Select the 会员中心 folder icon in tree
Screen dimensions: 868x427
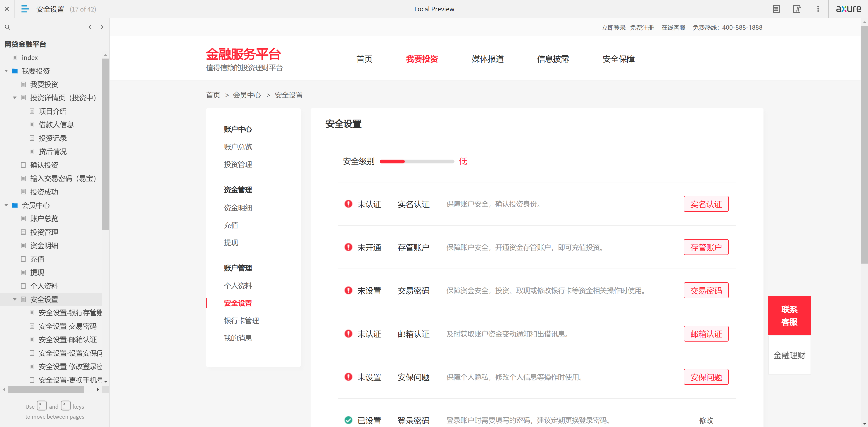(x=15, y=205)
